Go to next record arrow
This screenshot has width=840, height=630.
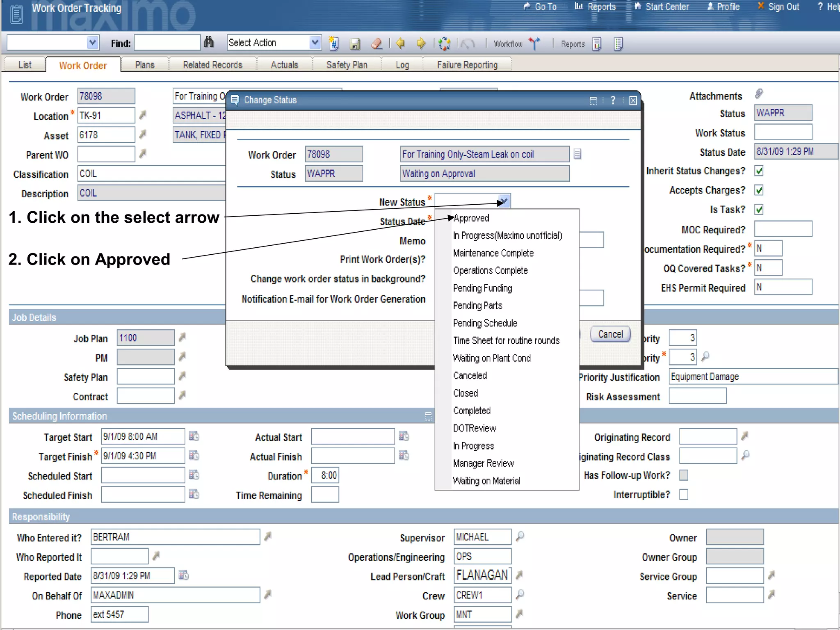coord(421,43)
